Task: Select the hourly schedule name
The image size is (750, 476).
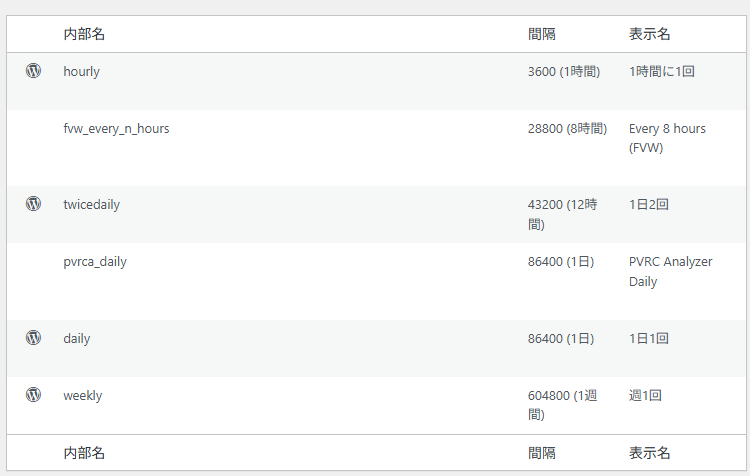Action: 81,72
